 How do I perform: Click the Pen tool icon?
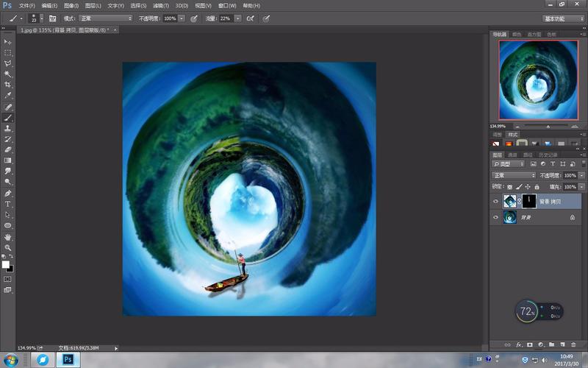click(x=7, y=193)
